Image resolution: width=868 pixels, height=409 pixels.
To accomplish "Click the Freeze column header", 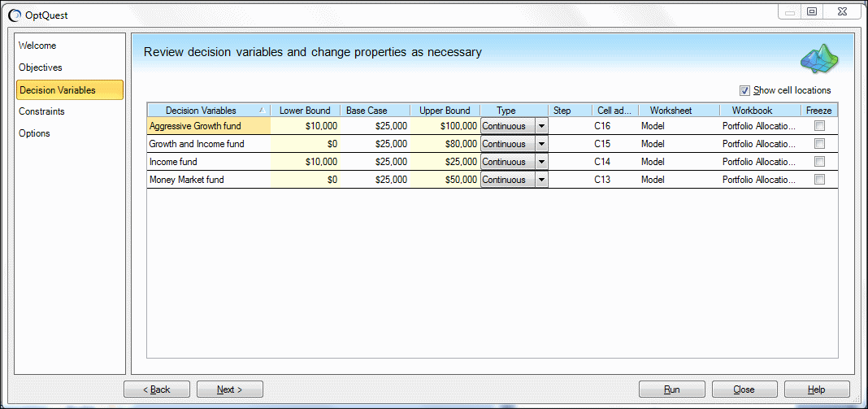I will point(818,111).
